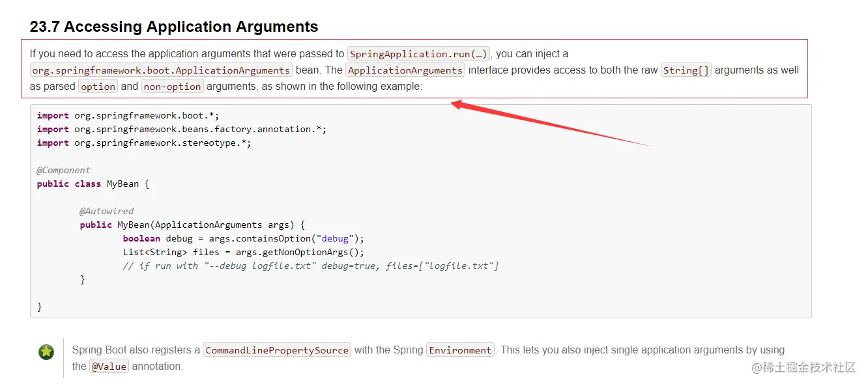
Task: Click code line with args.getNonOptionArgs()
Action: coord(244,252)
